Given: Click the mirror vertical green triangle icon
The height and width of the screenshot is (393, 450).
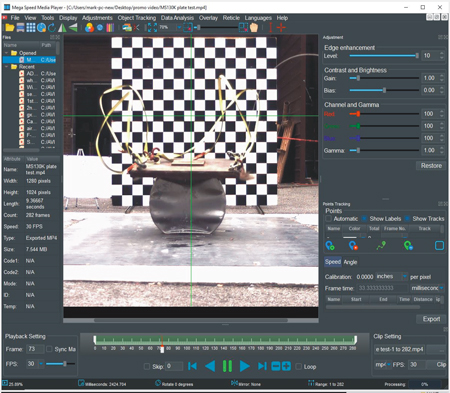Looking at the screenshot, I should pyautogui.click(x=73, y=28).
